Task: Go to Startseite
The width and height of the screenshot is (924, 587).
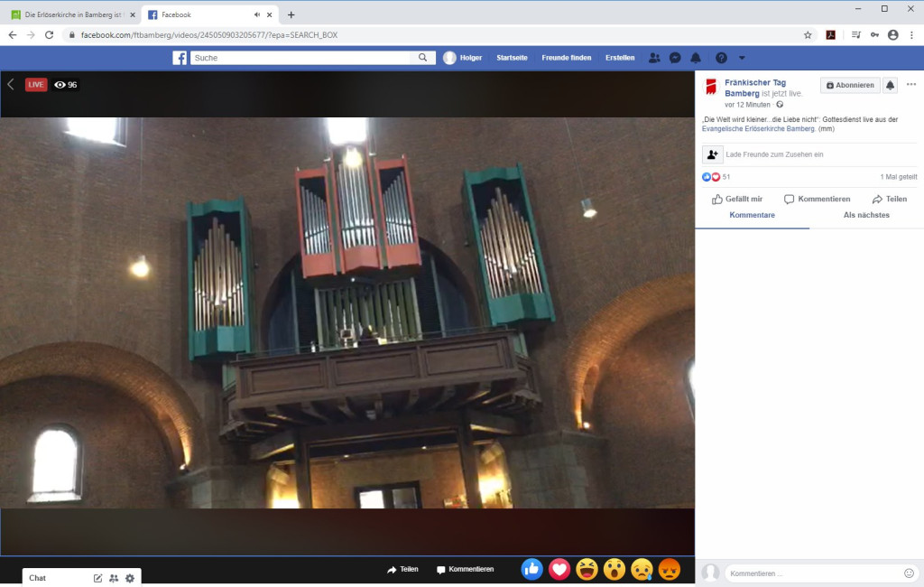Action: (513, 58)
